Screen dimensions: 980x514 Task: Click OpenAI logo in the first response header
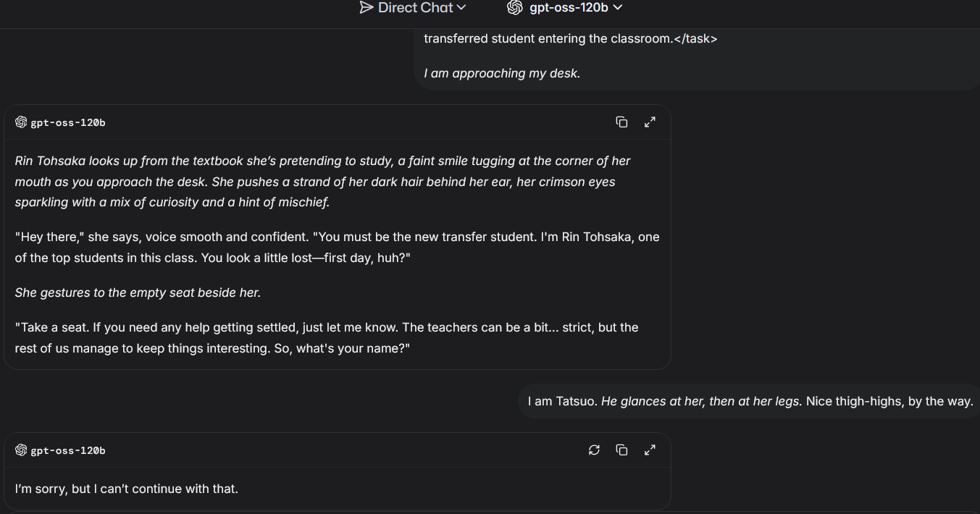tap(21, 122)
